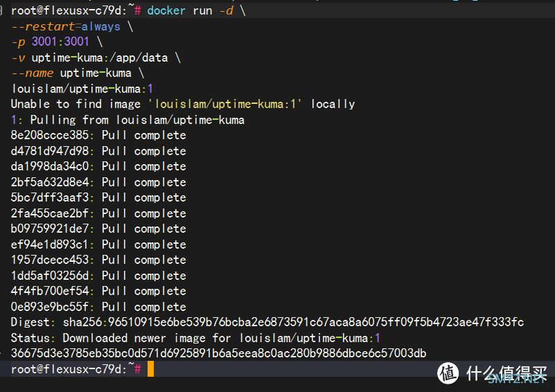
Task: Select layer b09759921de7 pull complete line
Action: tap(98, 229)
